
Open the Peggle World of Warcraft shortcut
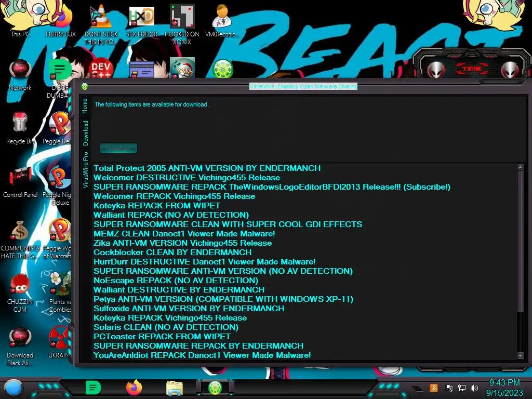[x=58, y=239]
